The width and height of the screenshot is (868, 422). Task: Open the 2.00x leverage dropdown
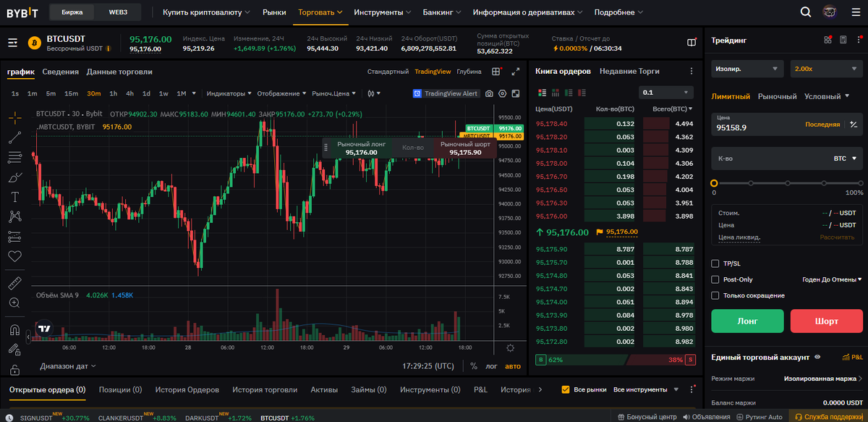point(827,68)
